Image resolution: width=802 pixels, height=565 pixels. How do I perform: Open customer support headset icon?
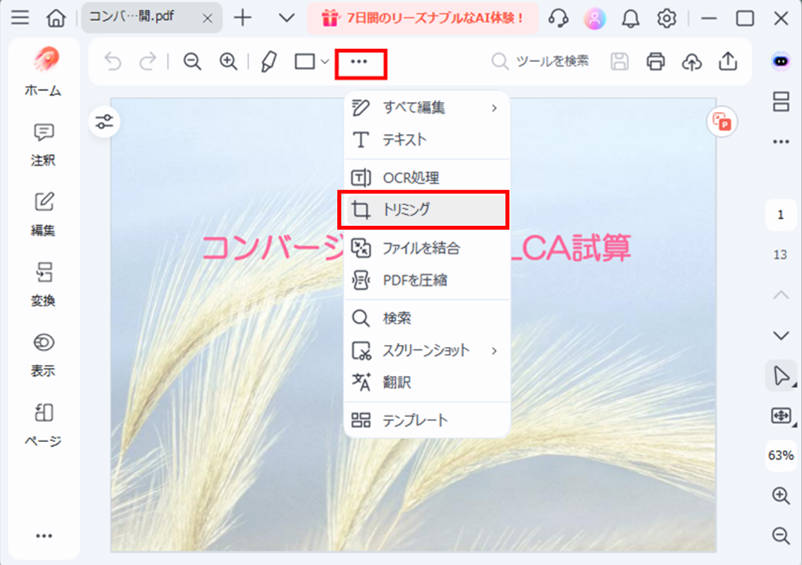[x=558, y=19]
